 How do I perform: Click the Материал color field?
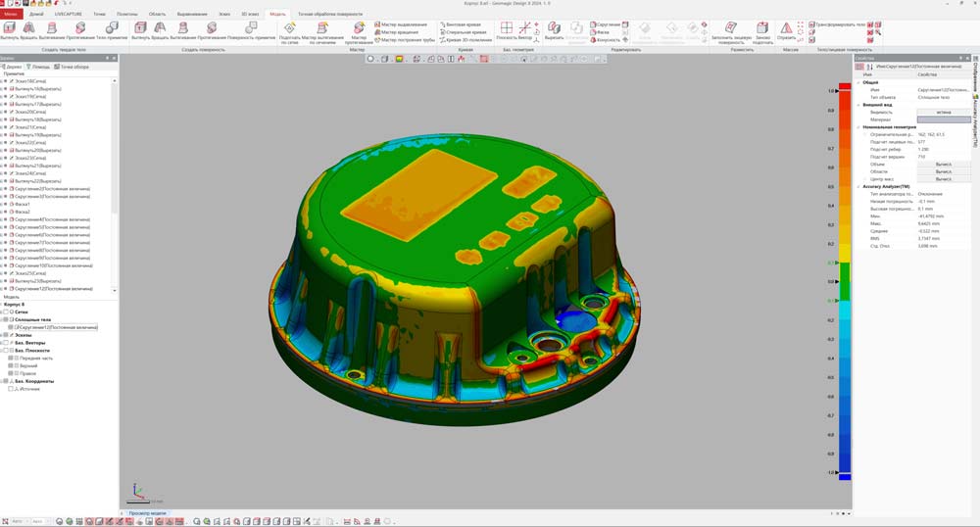click(x=944, y=120)
